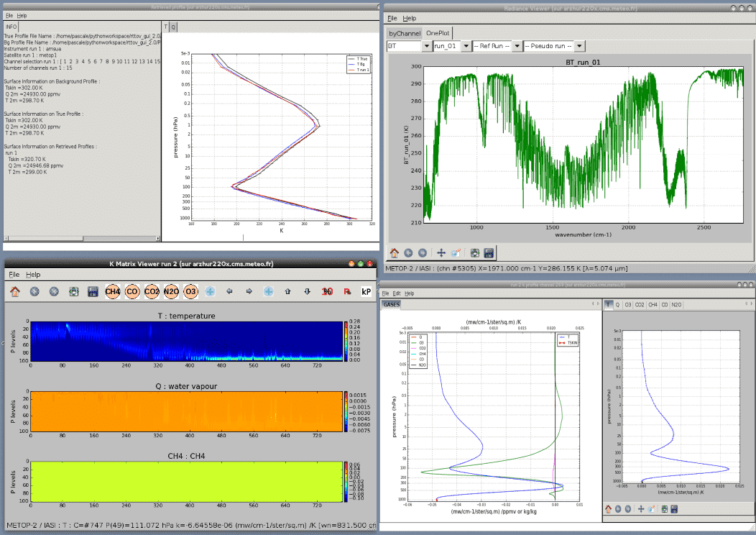The image size is (756, 535).
Task: Click the T temperature heatmap in K Matrix Viewer
Action: pyautogui.click(x=187, y=341)
